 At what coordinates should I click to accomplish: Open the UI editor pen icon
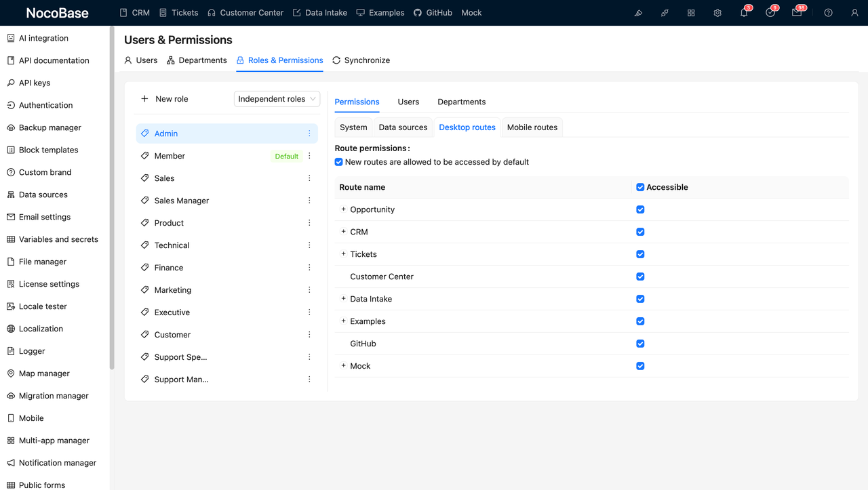pyautogui.click(x=638, y=12)
